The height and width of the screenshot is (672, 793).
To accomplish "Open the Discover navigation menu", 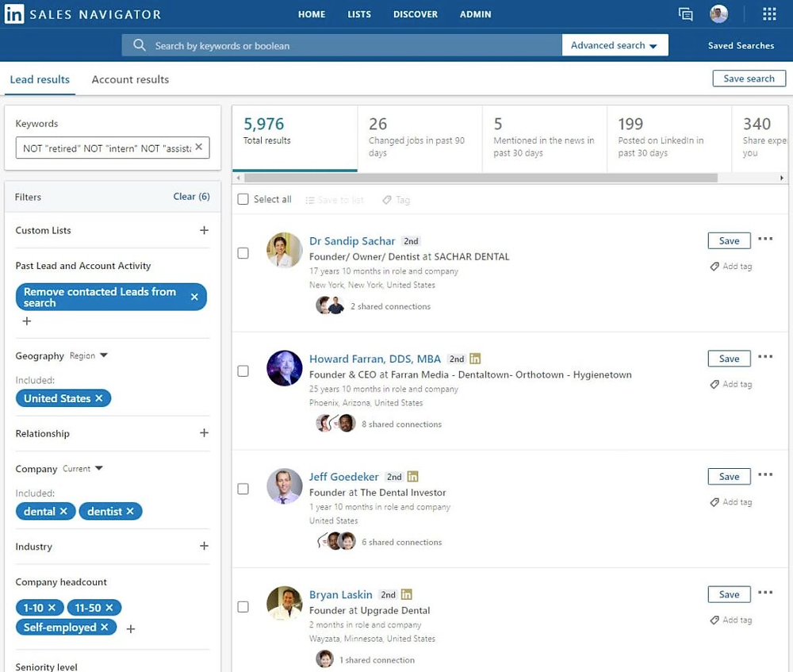I will 416,13.
